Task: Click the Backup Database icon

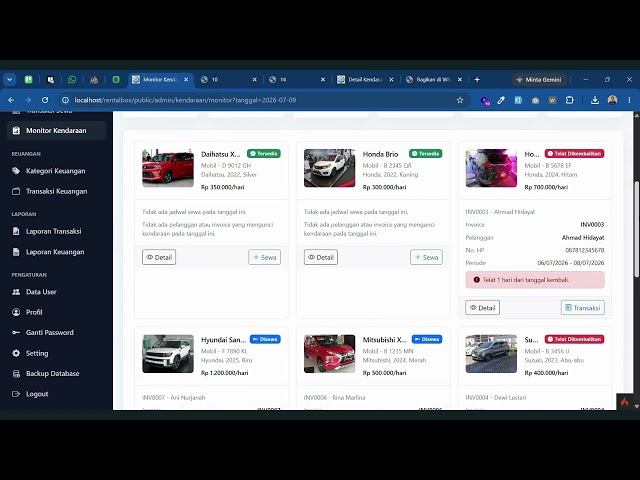Action: [16, 373]
